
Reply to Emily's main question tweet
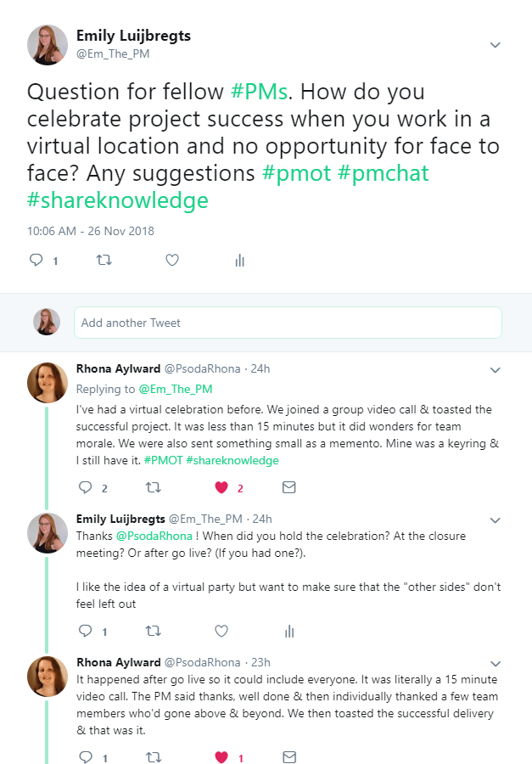pyautogui.click(x=36, y=261)
